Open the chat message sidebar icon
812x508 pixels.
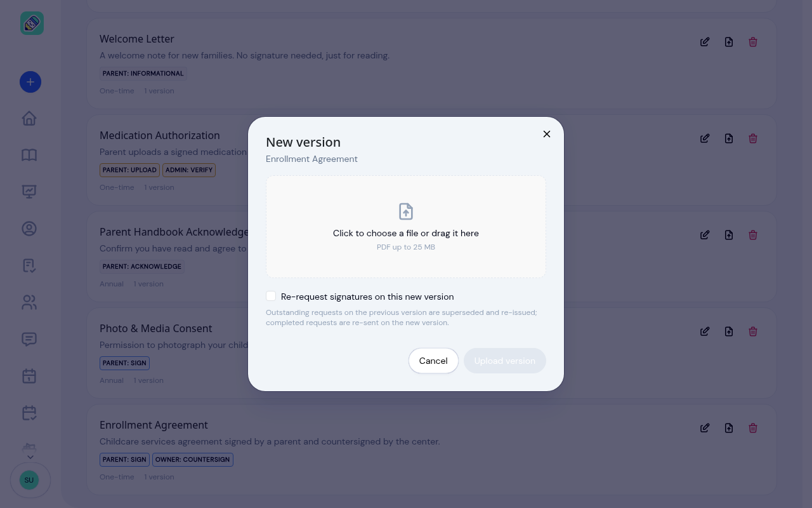(29, 339)
